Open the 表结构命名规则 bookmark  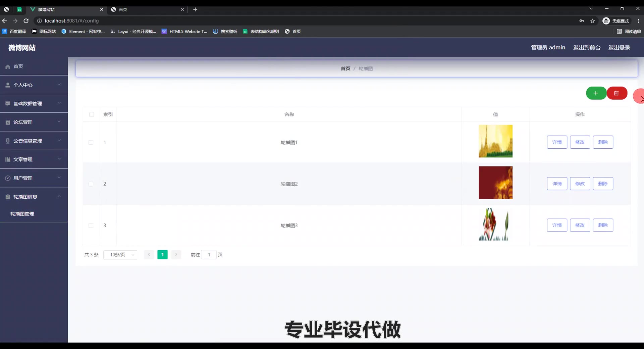tap(261, 32)
